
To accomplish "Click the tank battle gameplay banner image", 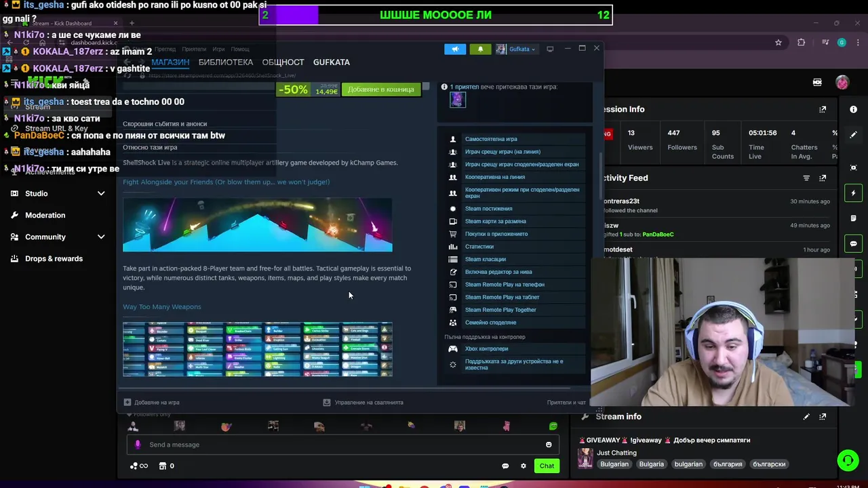I will pyautogui.click(x=258, y=225).
